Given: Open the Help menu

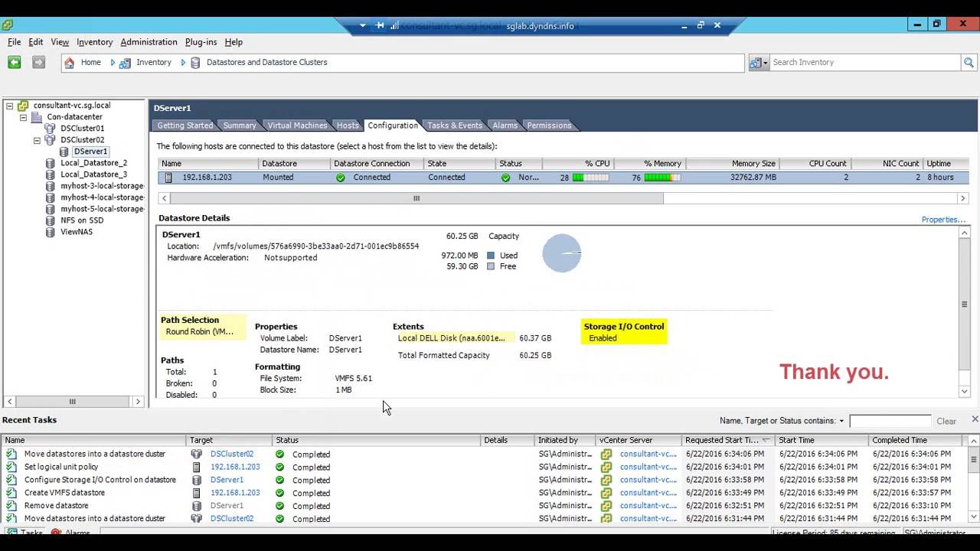Looking at the screenshot, I should click(234, 42).
